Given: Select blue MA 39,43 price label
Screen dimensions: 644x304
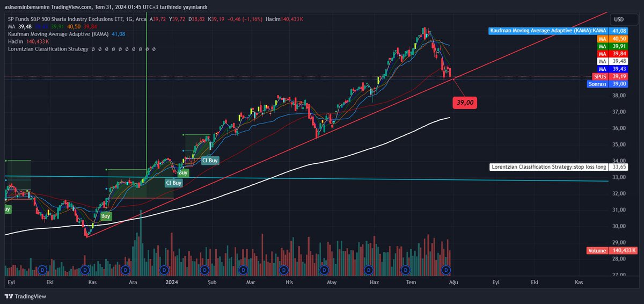Looking at the screenshot, I should [x=612, y=69].
